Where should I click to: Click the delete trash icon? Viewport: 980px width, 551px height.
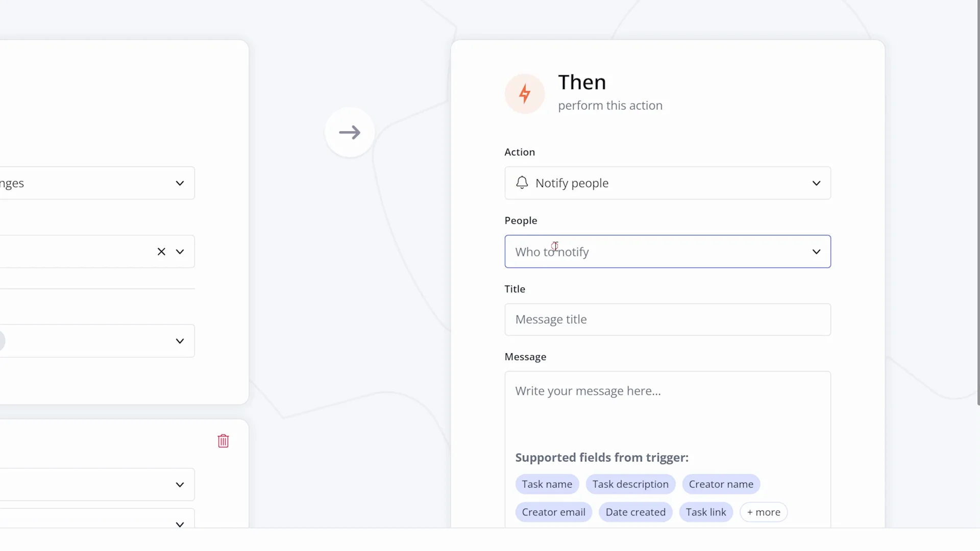223,441
